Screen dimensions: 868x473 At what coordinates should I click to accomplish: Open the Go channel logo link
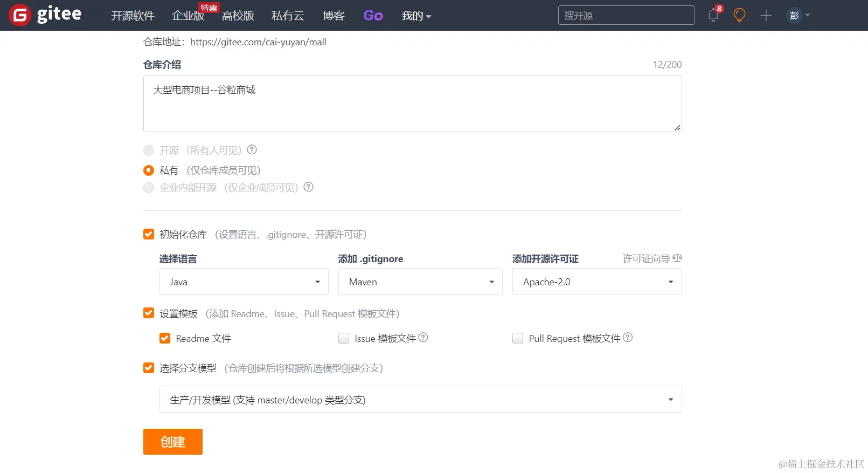(x=373, y=16)
